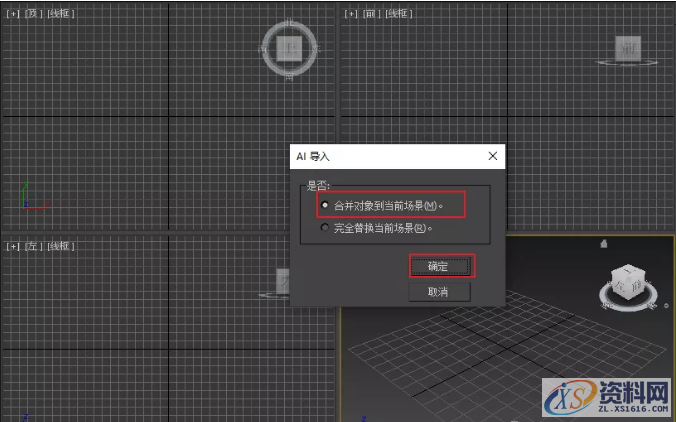Open front viewport [+] menu

tap(351, 14)
